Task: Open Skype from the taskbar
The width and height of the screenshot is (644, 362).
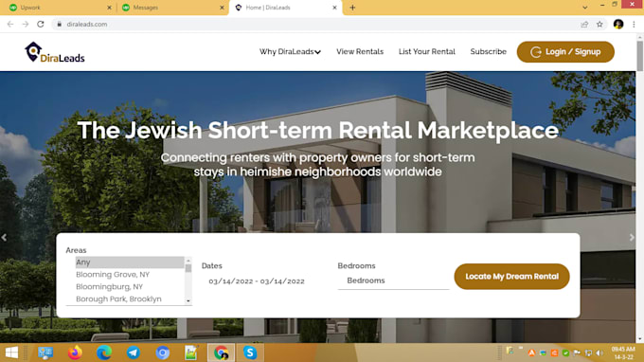Action: (x=250, y=353)
